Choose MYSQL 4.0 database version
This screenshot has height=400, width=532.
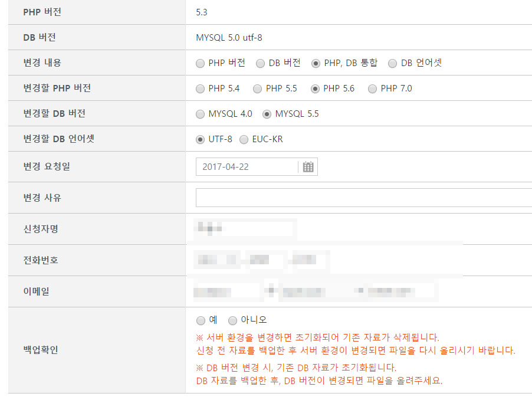(x=201, y=114)
